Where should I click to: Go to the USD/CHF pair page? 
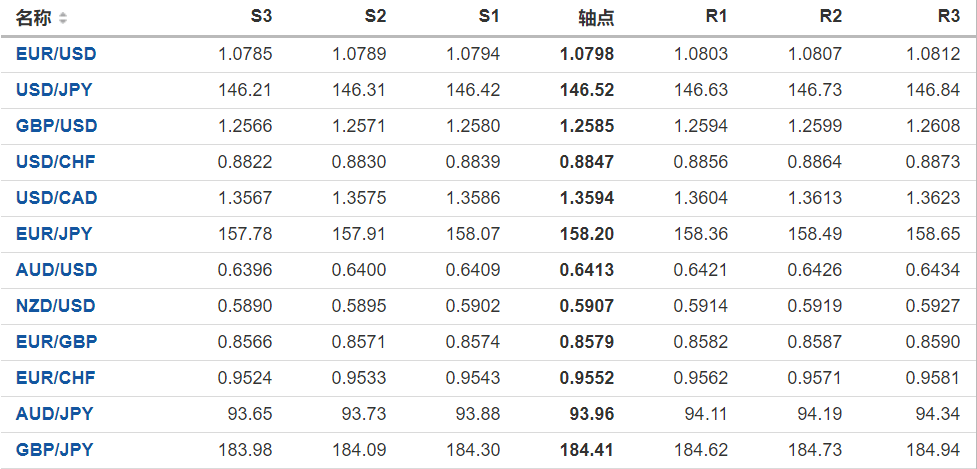tap(55, 162)
